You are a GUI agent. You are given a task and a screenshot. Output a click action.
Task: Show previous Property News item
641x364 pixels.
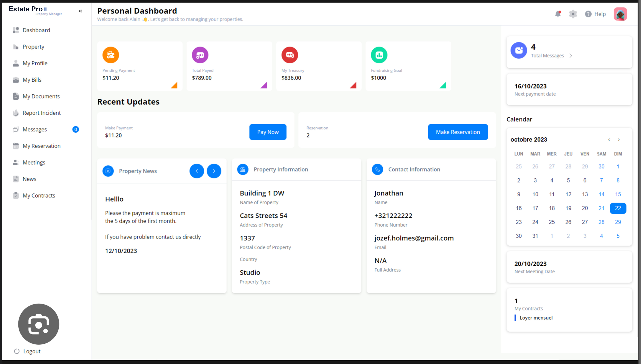197,171
